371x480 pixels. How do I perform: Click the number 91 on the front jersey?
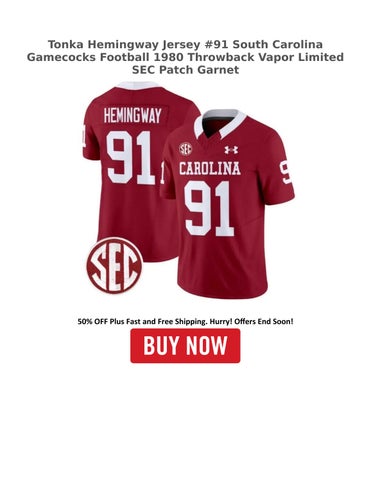209,209
